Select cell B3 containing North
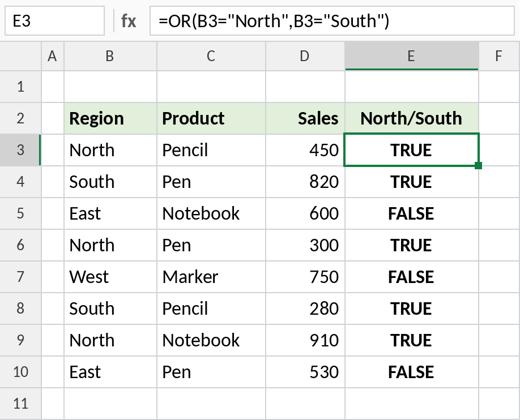This screenshot has height=420, width=520. (110, 150)
